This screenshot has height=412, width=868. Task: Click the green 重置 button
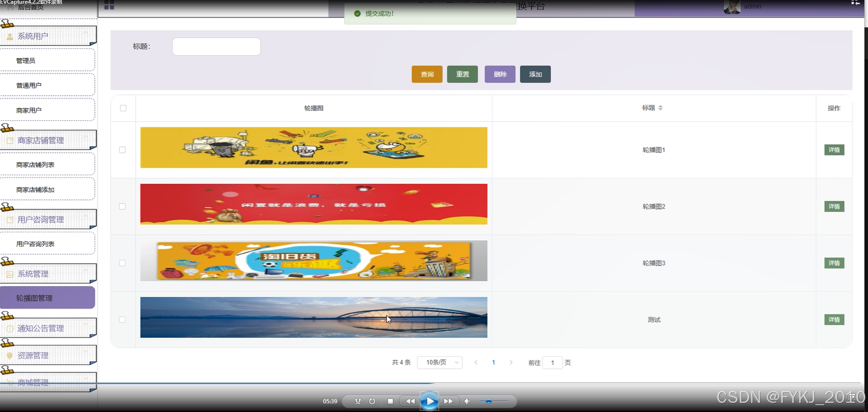point(462,74)
